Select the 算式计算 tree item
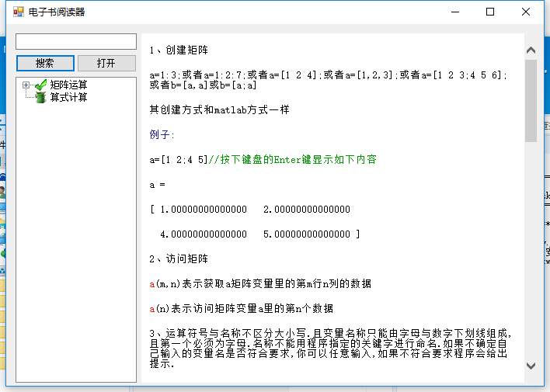 68,97
